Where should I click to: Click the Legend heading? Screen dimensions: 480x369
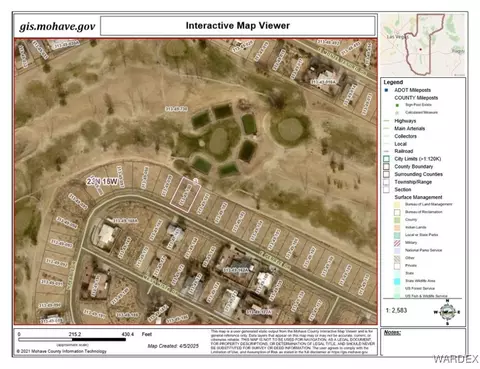tap(393, 82)
